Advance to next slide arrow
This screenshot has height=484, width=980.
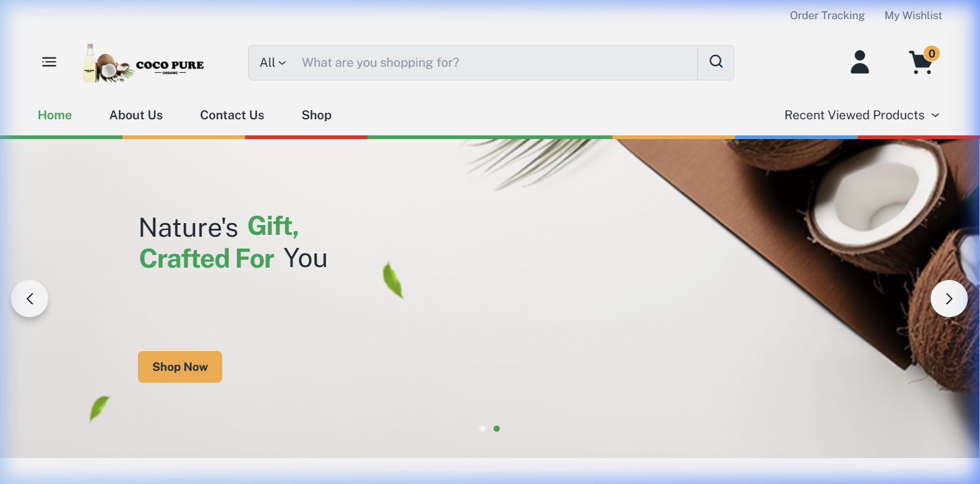949,299
